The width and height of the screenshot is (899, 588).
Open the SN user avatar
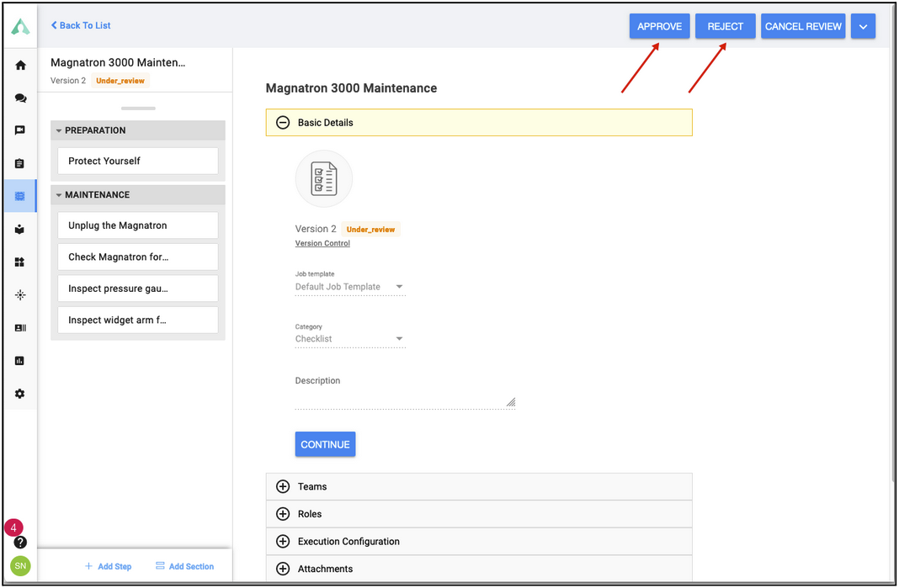click(x=20, y=565)
